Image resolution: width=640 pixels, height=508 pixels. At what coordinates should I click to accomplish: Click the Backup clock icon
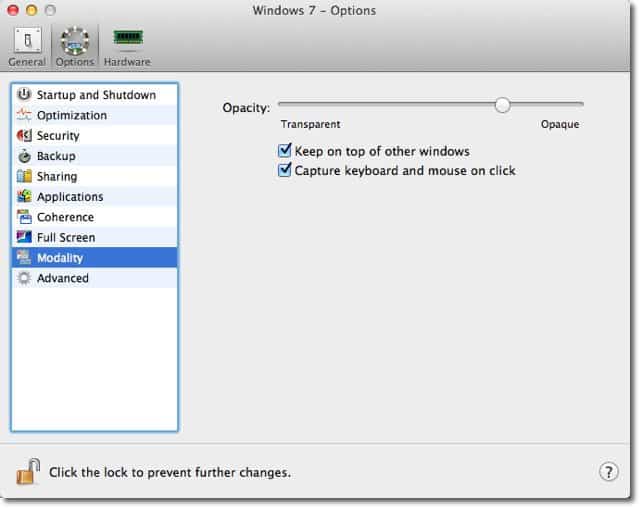(x=24, y=156)
